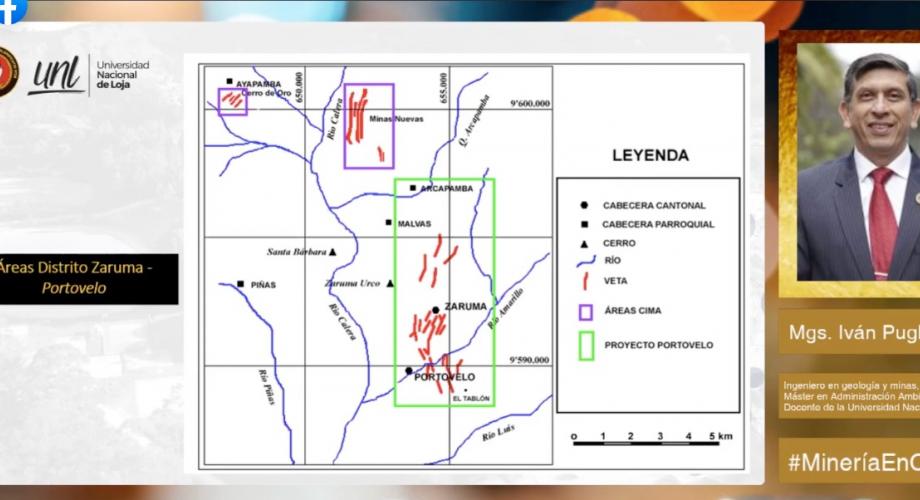Select the Minas Nuevas purple area
The height and width of the screenshot is (500, 920).
(369, 126)
